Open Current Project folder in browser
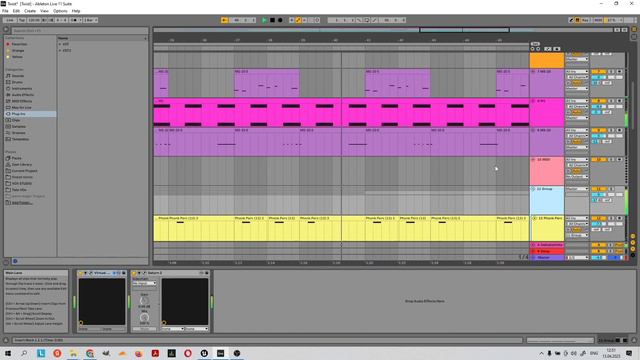This screenshot has height=360, width=640. click(24, 171)
